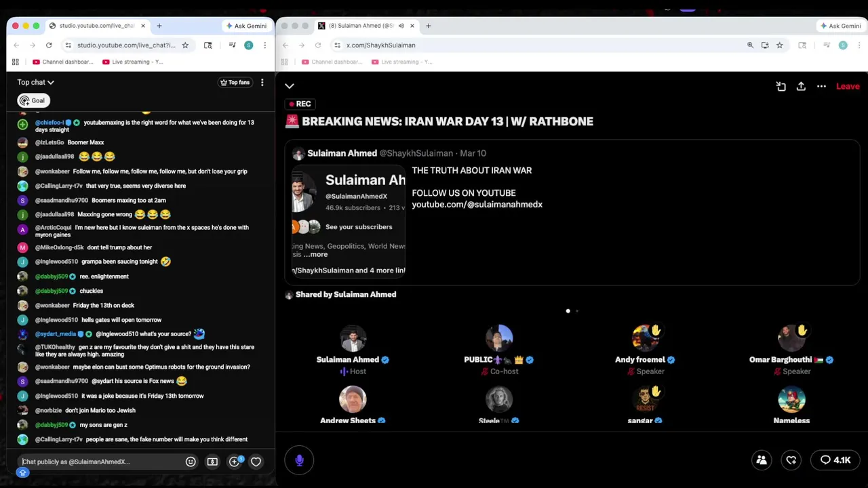Open the 4.1K comments in Space
Image resolution: width=868 pixels, height=488 pixels.
point(835,460)
